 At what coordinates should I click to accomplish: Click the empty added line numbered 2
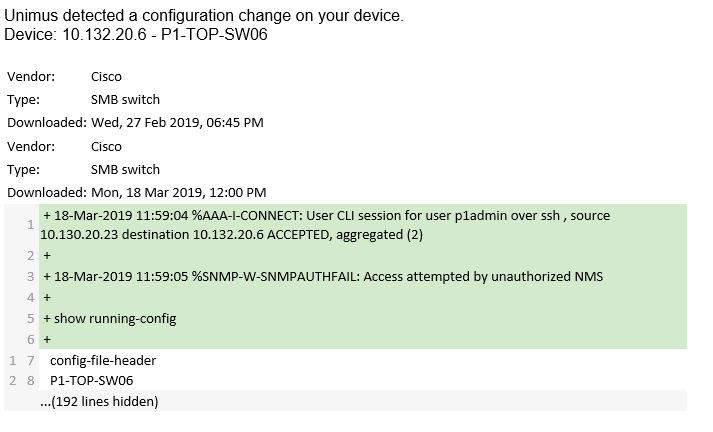(363, 256)
